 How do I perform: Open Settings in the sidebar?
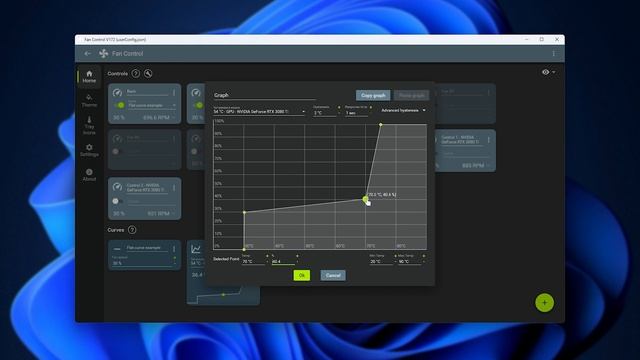(x=89, y=150)
